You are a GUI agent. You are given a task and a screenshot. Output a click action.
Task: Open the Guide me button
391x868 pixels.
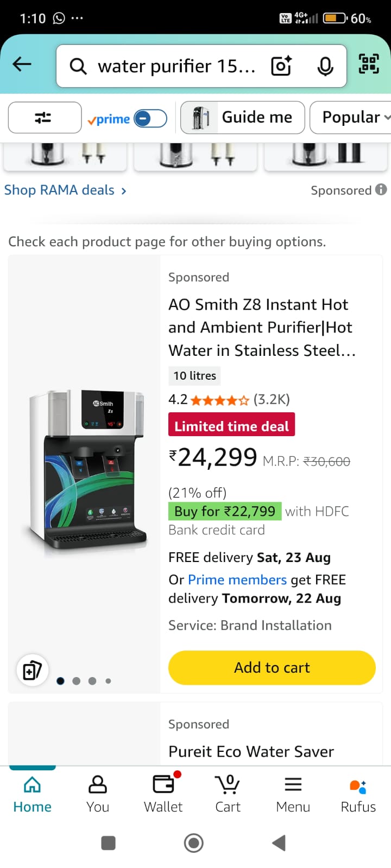click(243, 117)
